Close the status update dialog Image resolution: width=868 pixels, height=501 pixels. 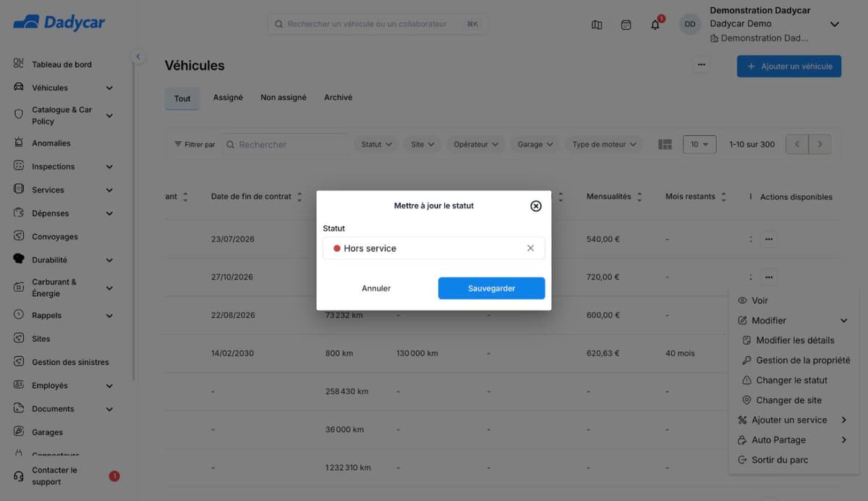(536, 206)
